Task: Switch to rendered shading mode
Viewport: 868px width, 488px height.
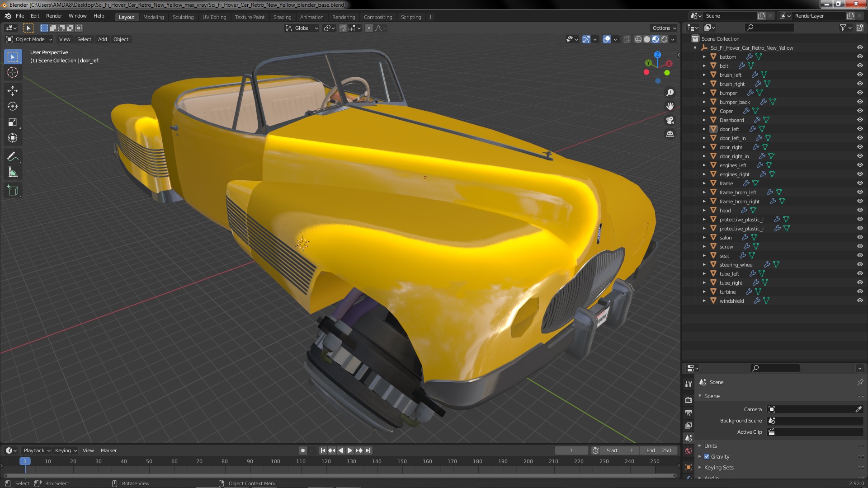Action: 664,39
